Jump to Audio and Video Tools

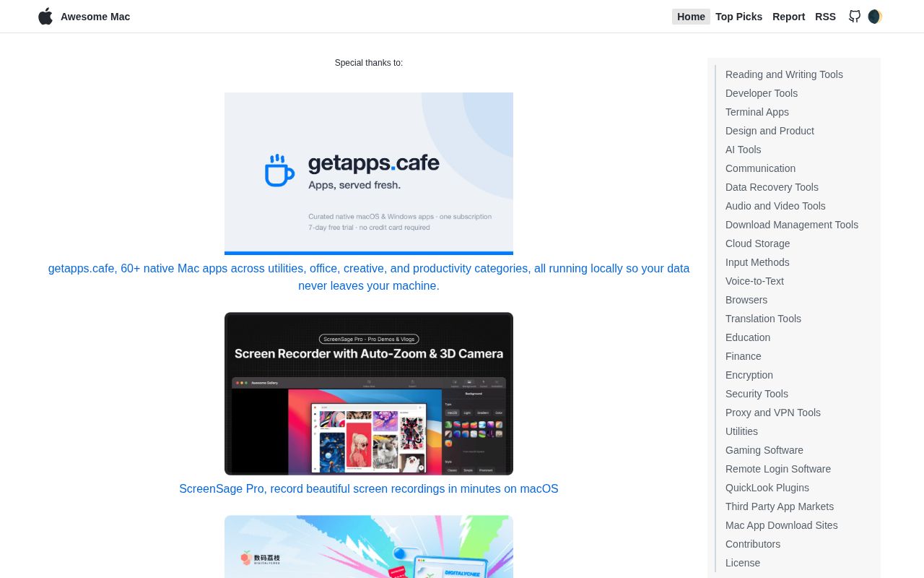pyautogui.click(x=775, y=206)
